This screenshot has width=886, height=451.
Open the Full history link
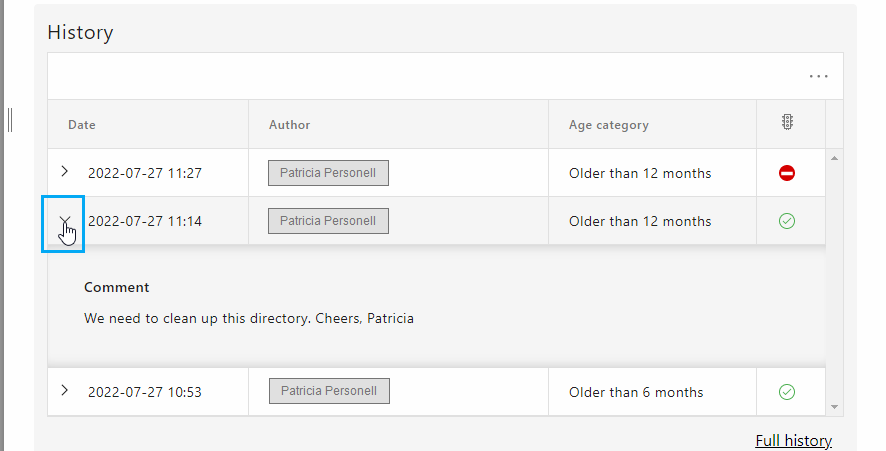coord(793,440)
